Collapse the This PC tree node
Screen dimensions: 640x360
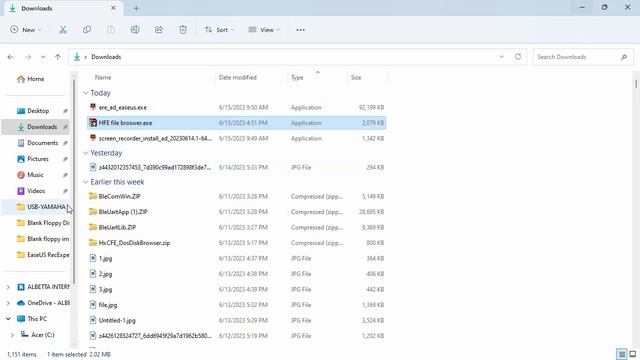tap(8, 319)
